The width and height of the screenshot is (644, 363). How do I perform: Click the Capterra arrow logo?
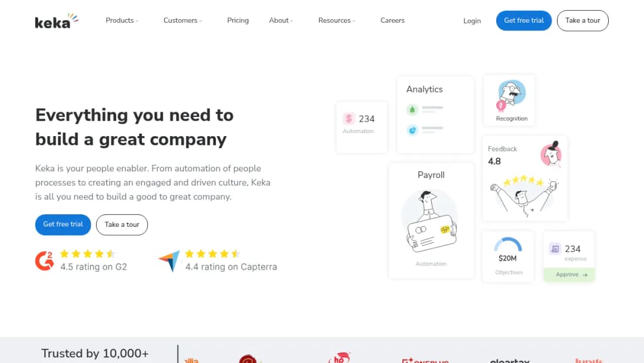click(169, 261)
